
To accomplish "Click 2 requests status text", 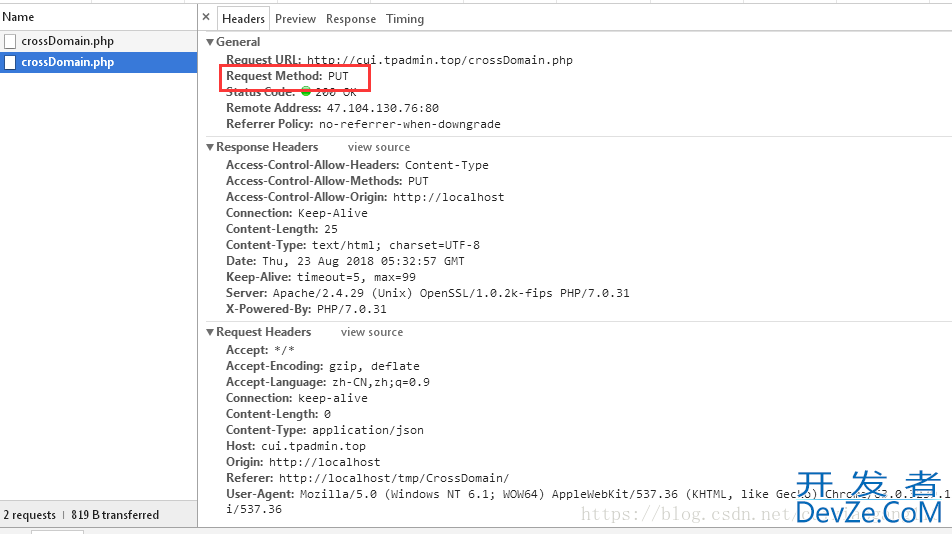I will (29, 515).
